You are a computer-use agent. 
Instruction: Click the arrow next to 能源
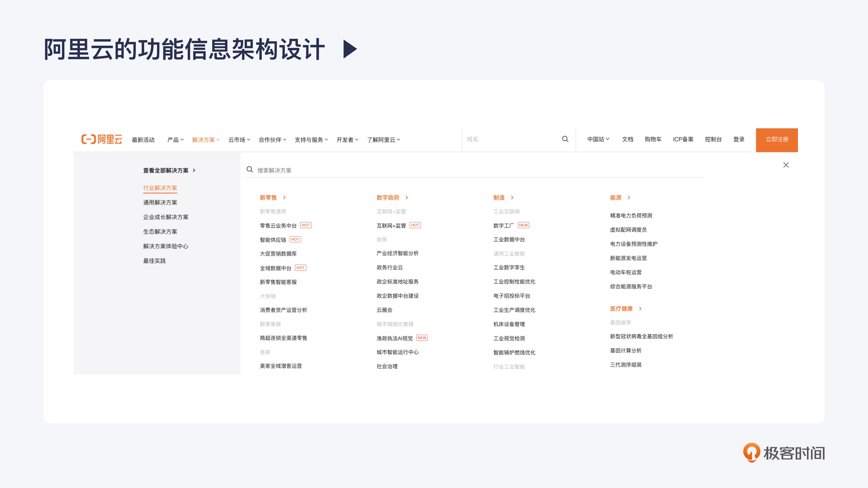click(629, 198)
